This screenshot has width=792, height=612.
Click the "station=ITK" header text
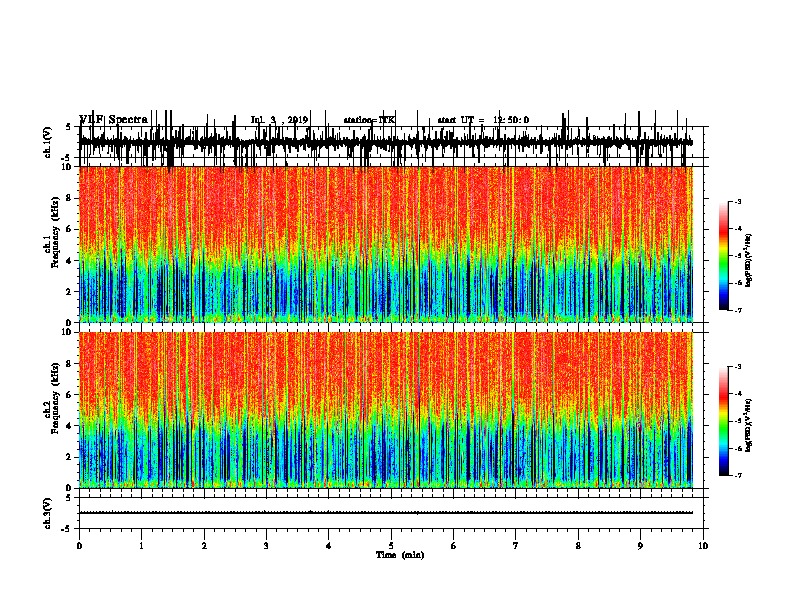click(369, 120)
